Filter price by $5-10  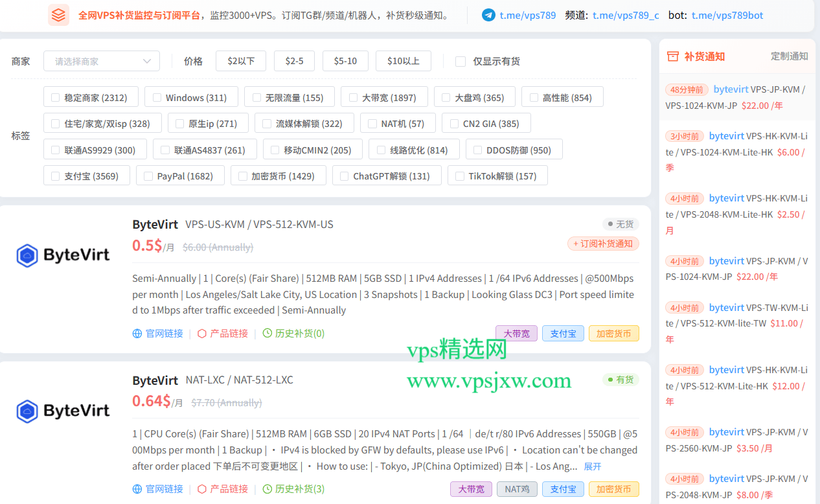coord(345,62)
